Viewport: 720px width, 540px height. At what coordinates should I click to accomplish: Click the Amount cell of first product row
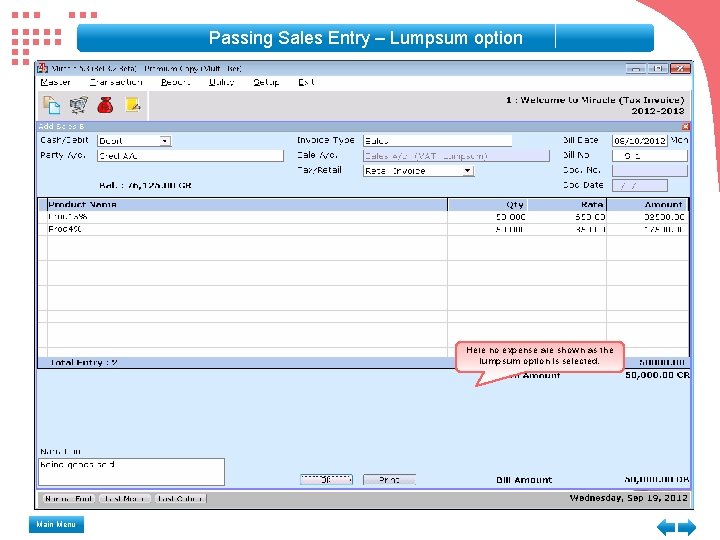(647, 217)
